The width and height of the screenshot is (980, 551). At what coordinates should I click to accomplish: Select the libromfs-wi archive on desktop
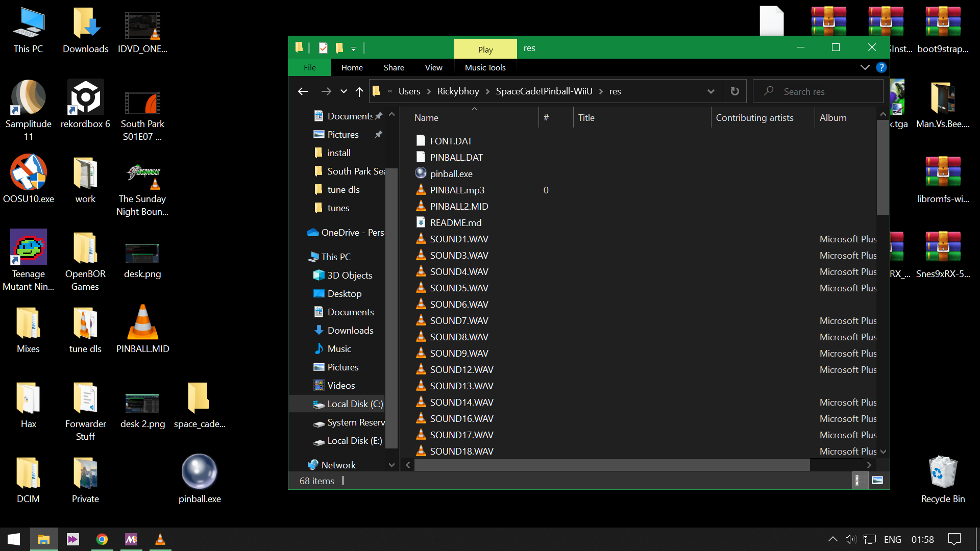pos(943,179)
